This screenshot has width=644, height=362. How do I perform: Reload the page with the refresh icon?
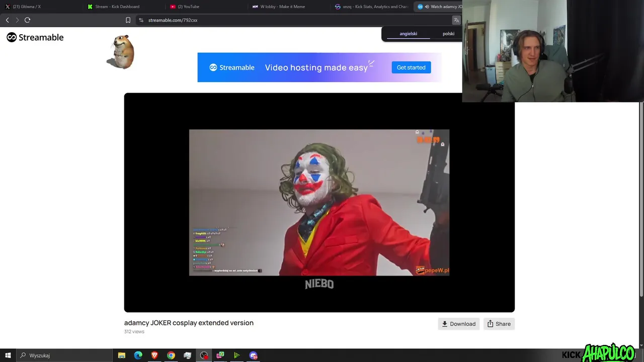point(27,20)
